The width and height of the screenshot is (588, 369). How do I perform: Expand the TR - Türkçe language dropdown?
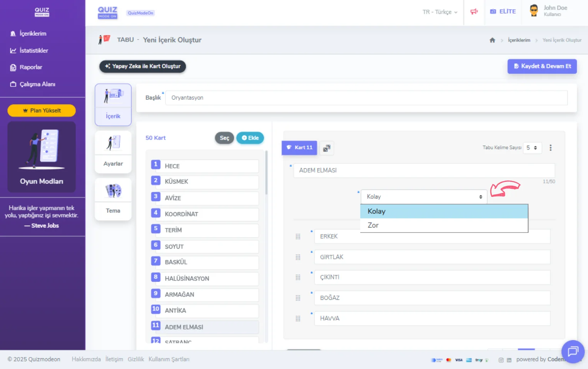(x=439, y=12)
